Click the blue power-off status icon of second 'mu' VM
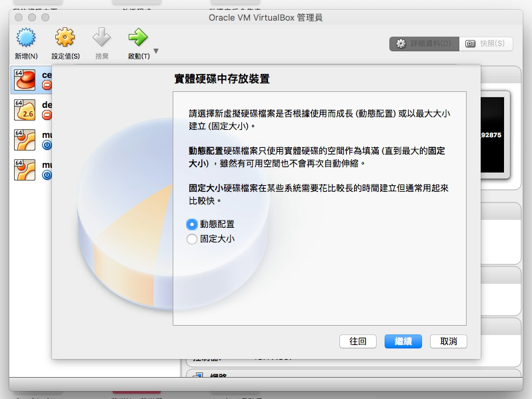532x399 pixels. (x=47, y=175)
